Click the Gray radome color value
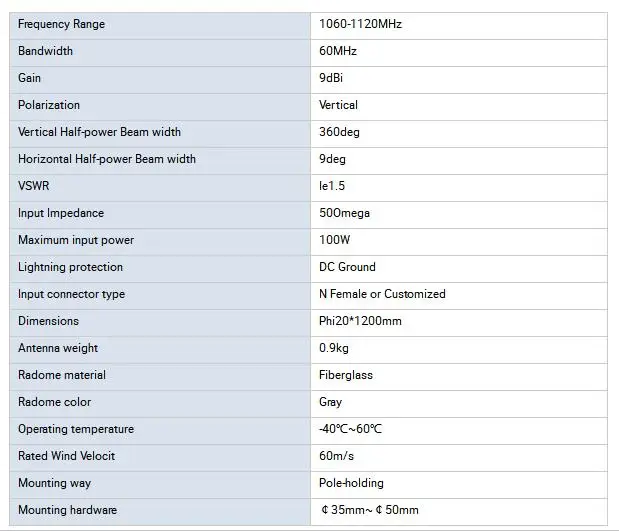619x531 pixels. [x=330, y=402]
